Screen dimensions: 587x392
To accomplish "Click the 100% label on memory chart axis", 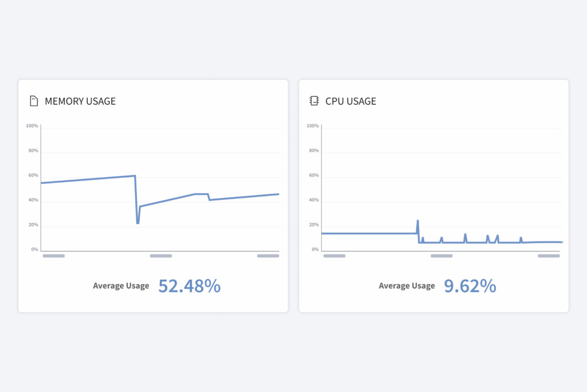I will (33, 126).
